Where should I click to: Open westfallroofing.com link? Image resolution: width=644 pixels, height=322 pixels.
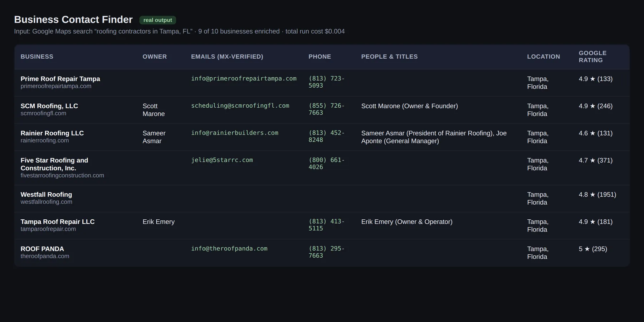click(x=46, y=202)
